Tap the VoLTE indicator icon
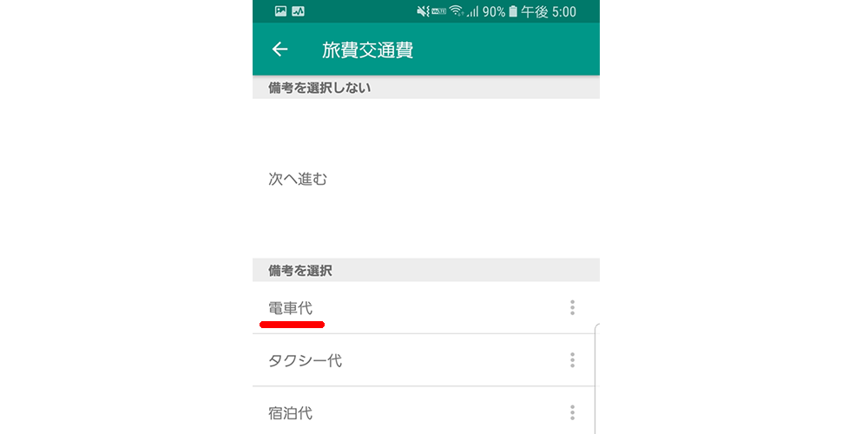 click(439, 11)
